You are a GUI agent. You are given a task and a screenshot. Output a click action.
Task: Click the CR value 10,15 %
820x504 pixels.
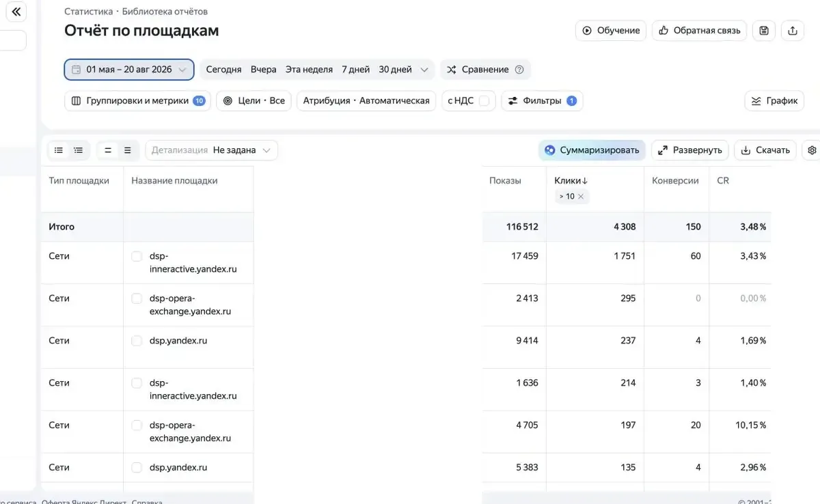pyautogui.click(x=750, y=425)
